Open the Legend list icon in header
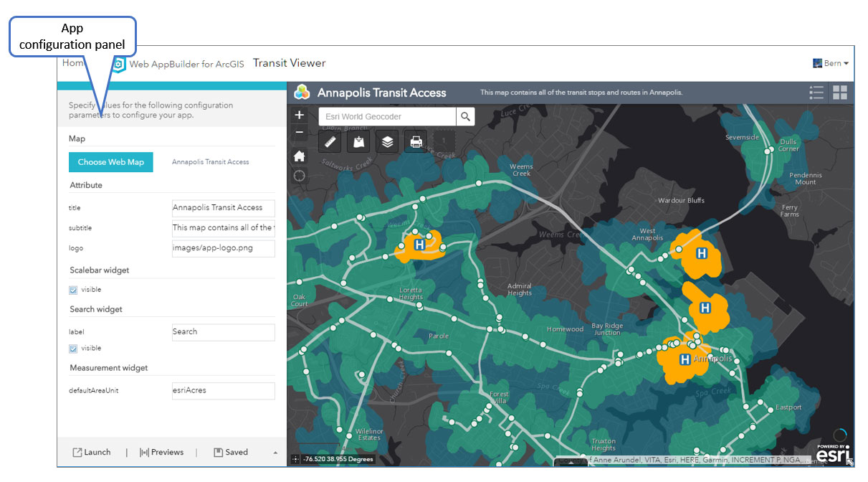The height and width of the screenshot is (482, 868). [816, 93]
